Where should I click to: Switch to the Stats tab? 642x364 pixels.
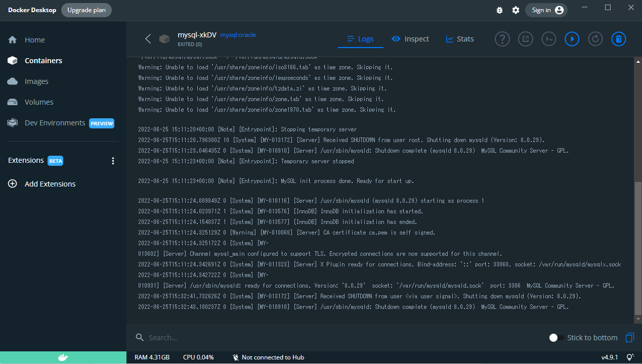tap(459, 39)
